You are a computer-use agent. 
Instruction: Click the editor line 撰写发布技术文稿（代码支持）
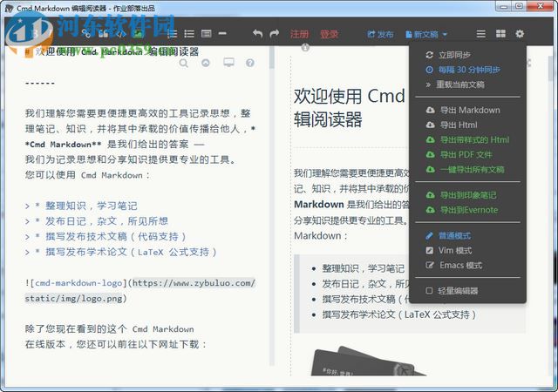click(116, 237)
